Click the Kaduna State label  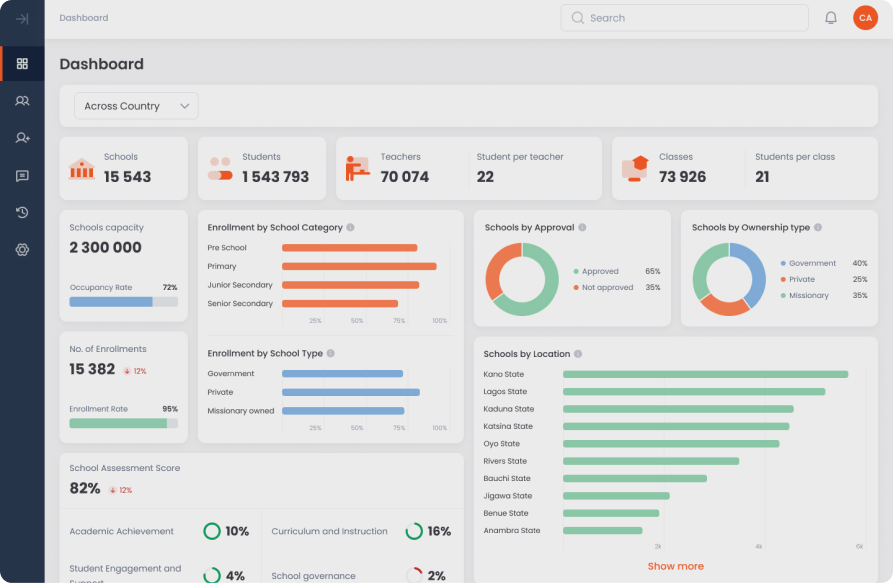[x=509, y=409]
